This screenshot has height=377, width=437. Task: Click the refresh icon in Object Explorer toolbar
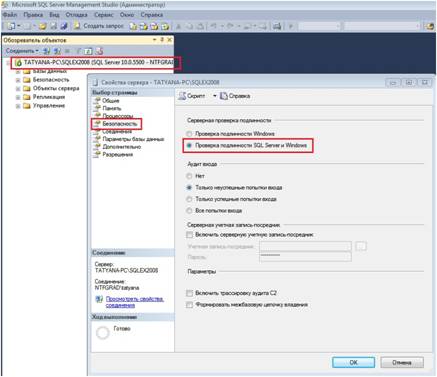(88, 51)
